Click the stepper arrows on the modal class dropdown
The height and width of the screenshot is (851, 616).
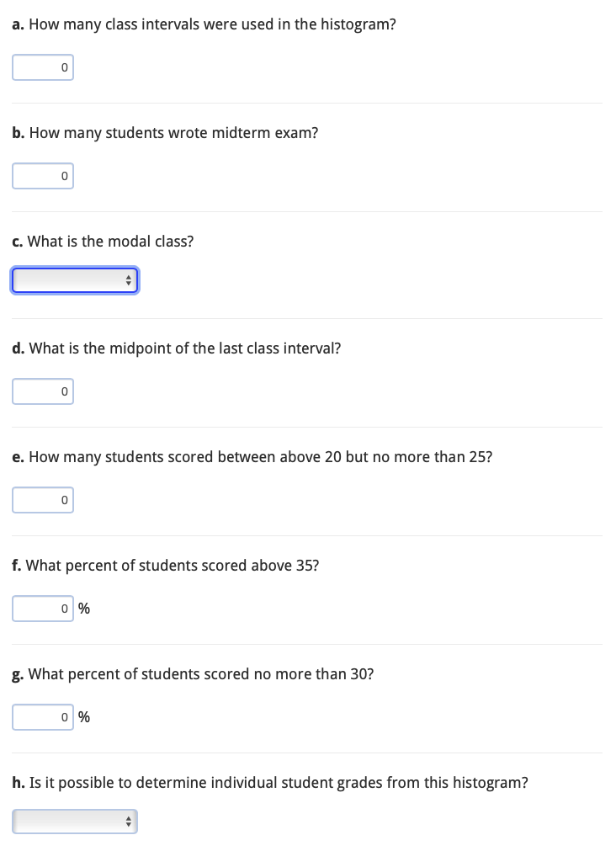pyautogui.click(x=129, y=279)
